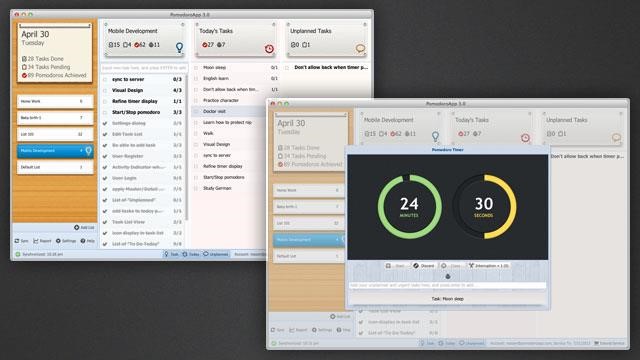Open Report in front window sidebar

(x=298, y=330)
